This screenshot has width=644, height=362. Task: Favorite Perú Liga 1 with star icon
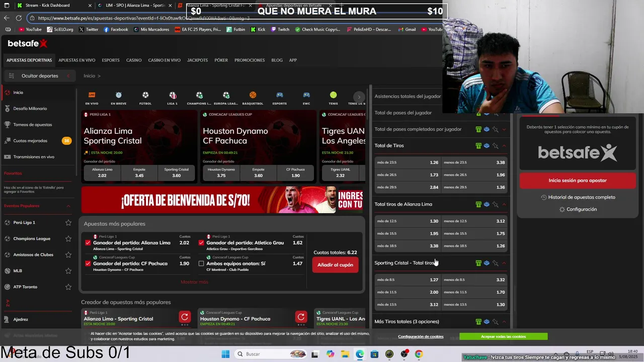(x=68, y=223)
